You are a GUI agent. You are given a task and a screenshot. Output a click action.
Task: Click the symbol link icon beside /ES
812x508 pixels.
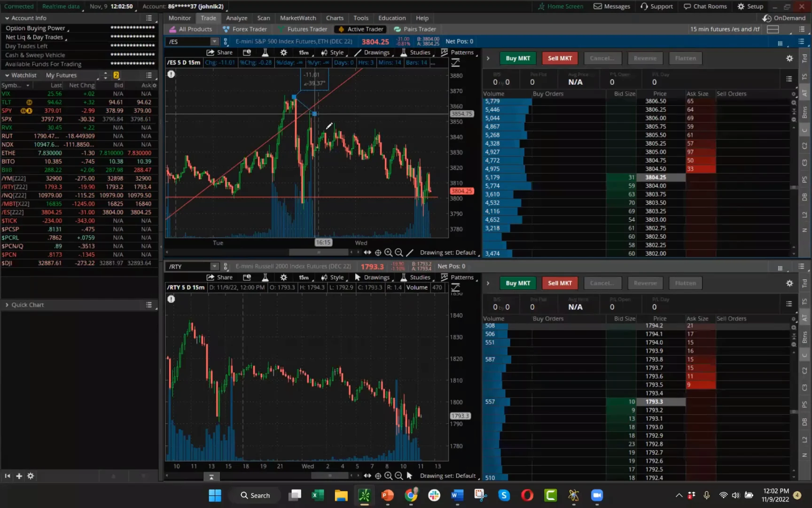coord(226,41)
